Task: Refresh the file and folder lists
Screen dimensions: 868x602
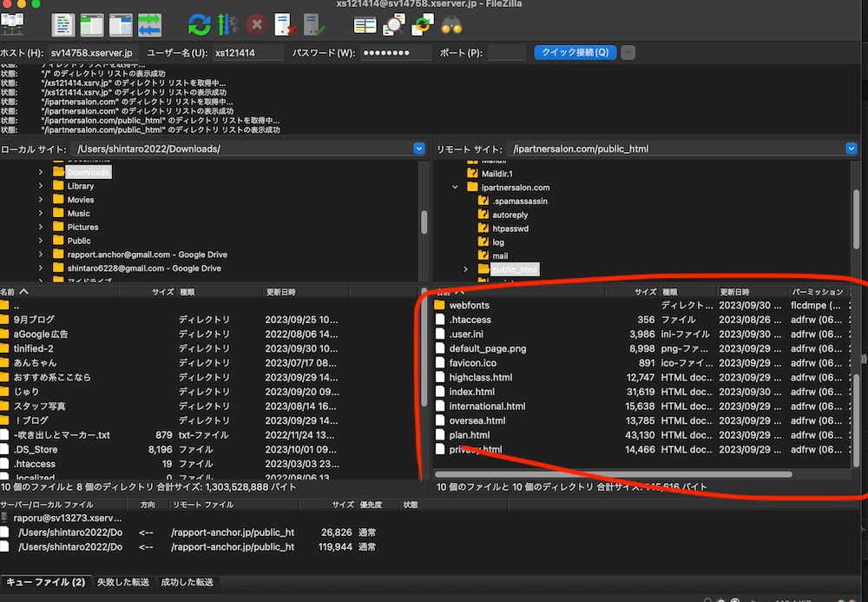Action: click(200, 25)
